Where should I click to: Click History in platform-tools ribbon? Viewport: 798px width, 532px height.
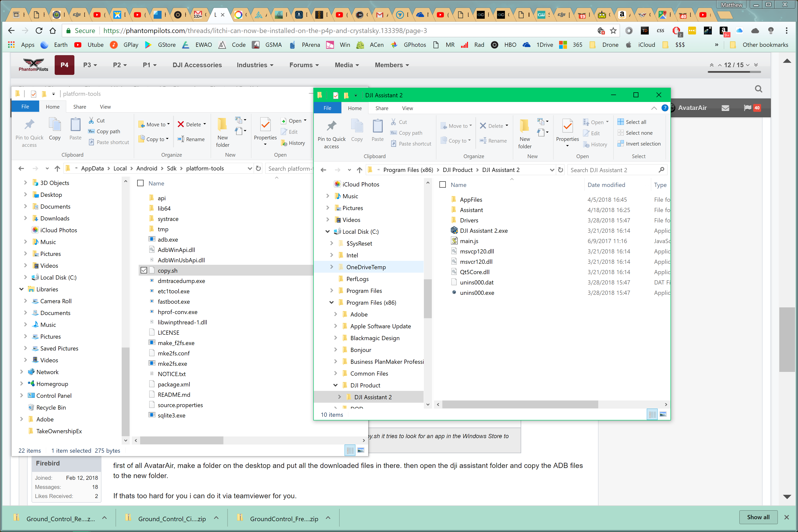coord(293,143)
